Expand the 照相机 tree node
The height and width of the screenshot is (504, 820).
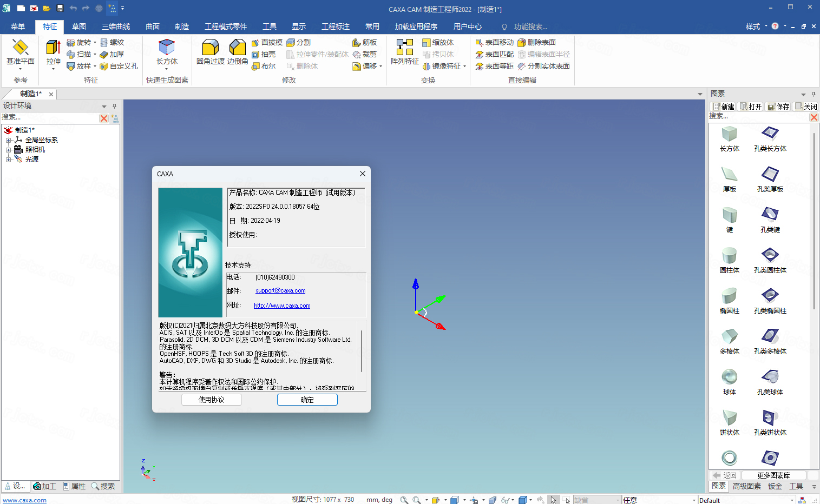8,149
